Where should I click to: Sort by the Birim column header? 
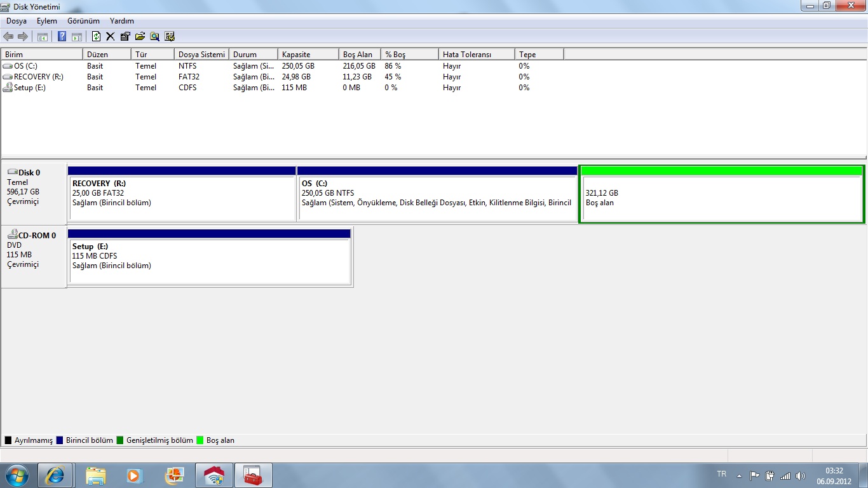click(x=42, y=55)
